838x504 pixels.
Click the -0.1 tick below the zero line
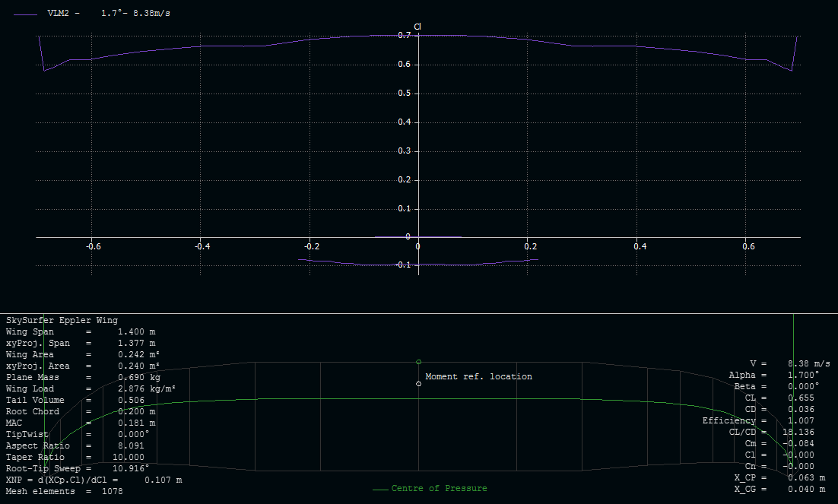[x=403, y=265]
